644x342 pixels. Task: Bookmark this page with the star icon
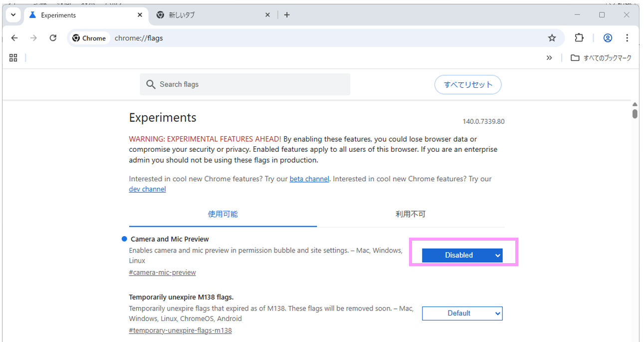click(552, 38)
